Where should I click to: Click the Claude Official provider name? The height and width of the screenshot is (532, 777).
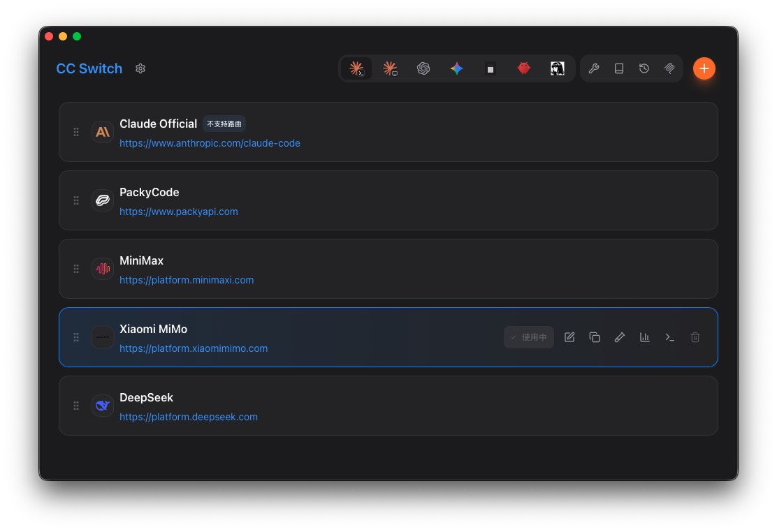point(158,124)
